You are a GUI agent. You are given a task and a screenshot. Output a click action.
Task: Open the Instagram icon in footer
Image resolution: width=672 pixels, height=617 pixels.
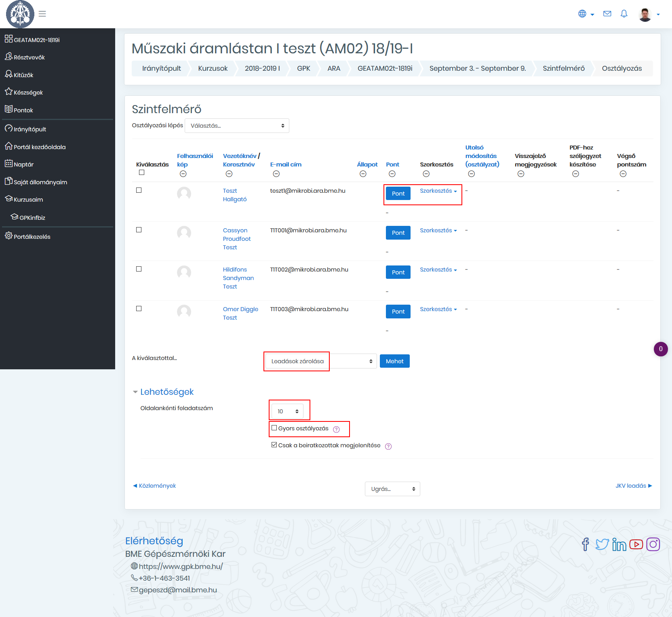tap(653, 544)
